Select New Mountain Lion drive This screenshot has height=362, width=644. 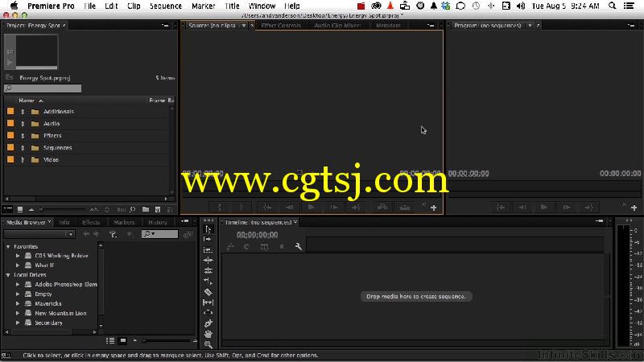(60, 313)
